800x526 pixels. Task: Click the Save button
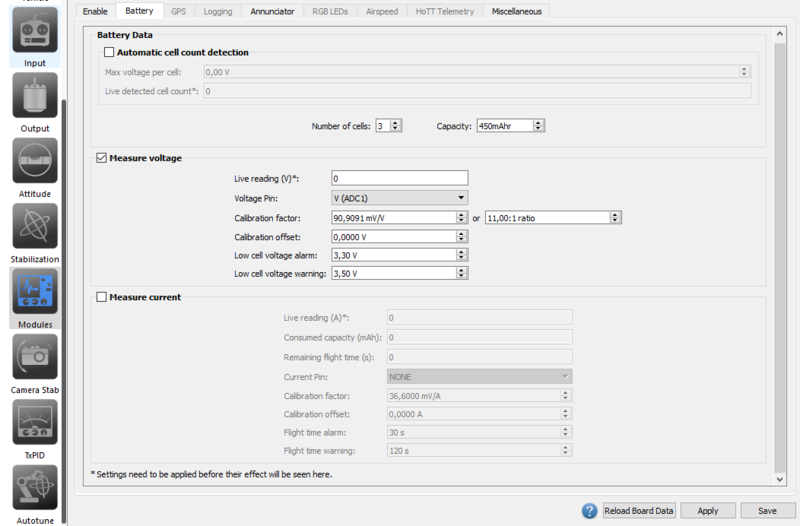tap(767, 511)
